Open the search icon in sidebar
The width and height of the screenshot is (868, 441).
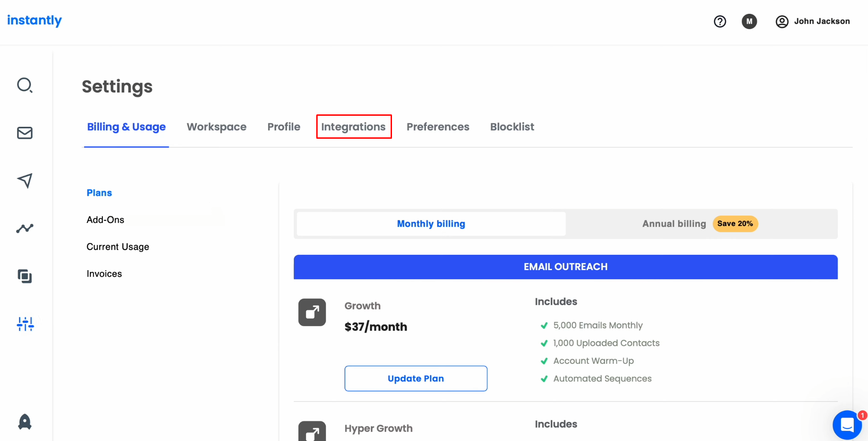click(x=25, y=85)
